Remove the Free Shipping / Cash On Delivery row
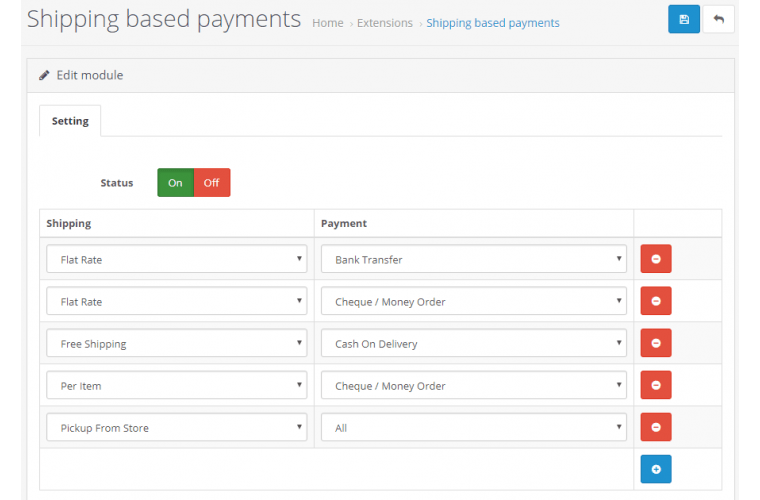Screen dimensions: 760x500 pyautogui.click(x=656, y=343)
